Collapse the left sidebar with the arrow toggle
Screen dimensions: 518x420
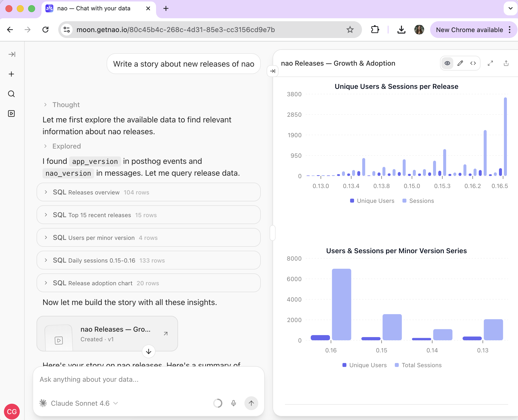[11, 54]
